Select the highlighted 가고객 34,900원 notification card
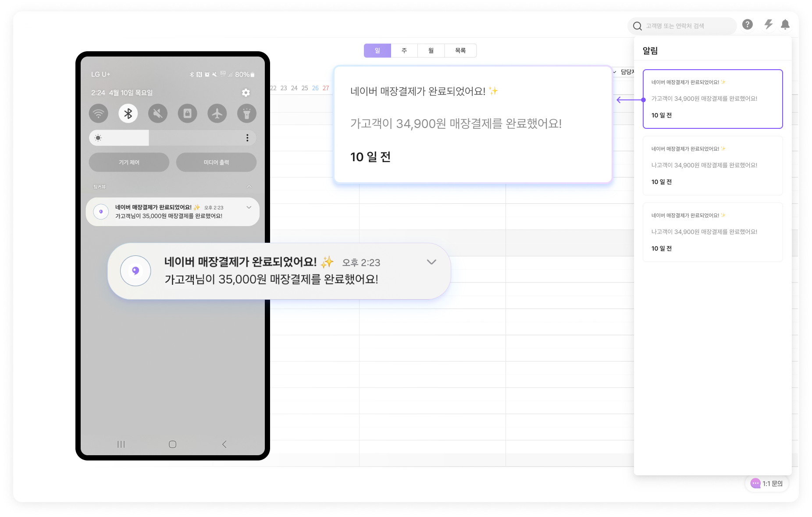This screenshot has width=812, height=517. tap(712, 99)
